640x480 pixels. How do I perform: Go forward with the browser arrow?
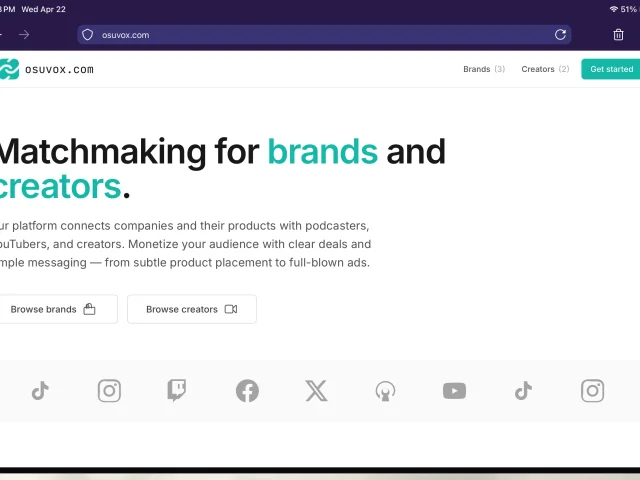pos(24,35)
